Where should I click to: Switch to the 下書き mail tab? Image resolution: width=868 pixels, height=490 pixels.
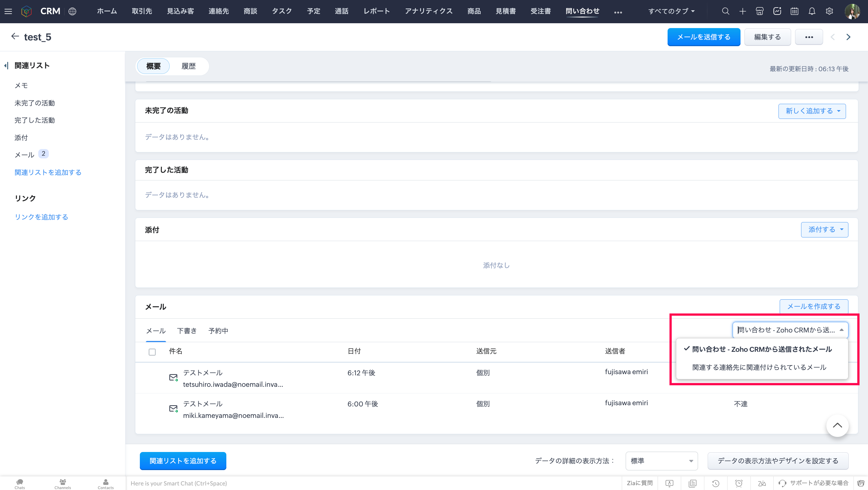pos(187,331)
